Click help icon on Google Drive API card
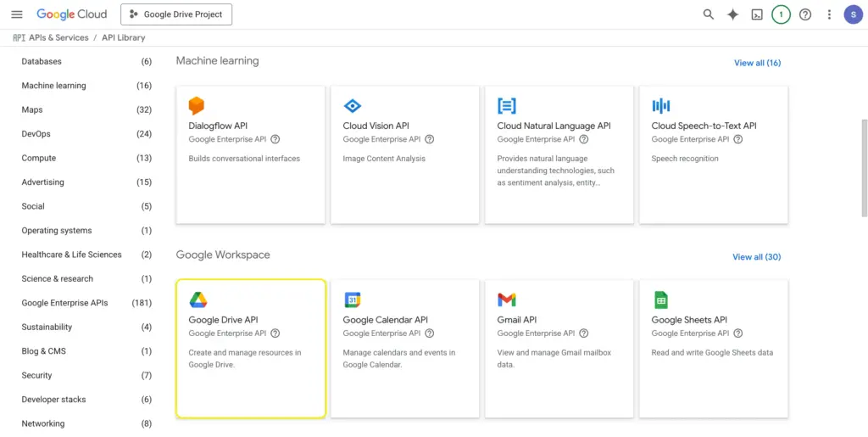This screenshot has width=868, height=437. pos(275,333)
